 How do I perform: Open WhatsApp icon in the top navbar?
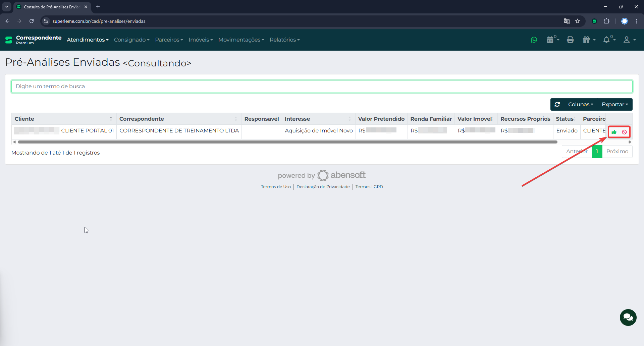534,40
